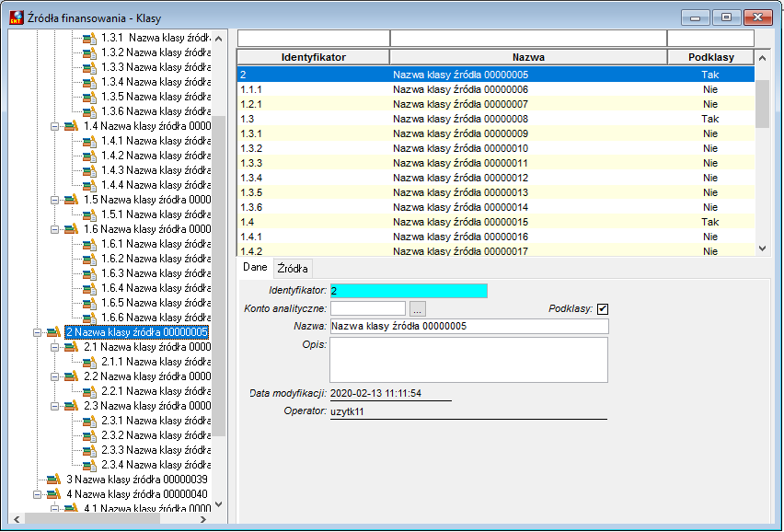Click the class folder icon for node 2.1
The height and width of the screenshot is (532, 784).
pyautogui.click(x=72, y=346)
